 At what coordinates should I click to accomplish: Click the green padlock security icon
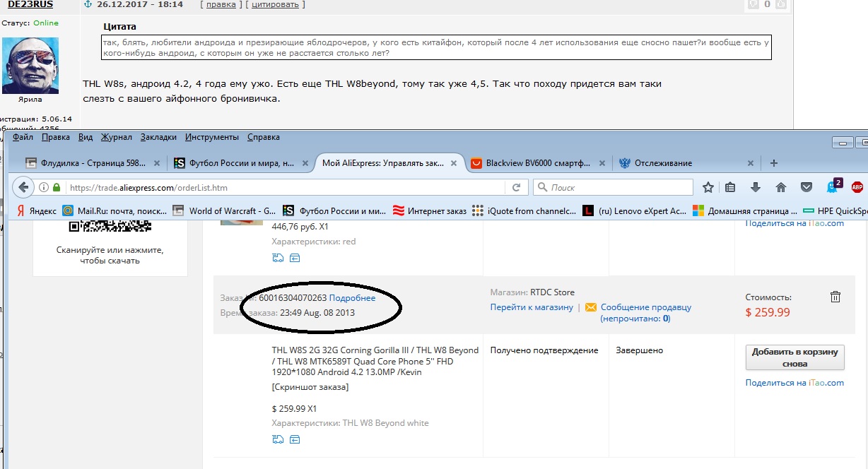[x=57, y=188]
